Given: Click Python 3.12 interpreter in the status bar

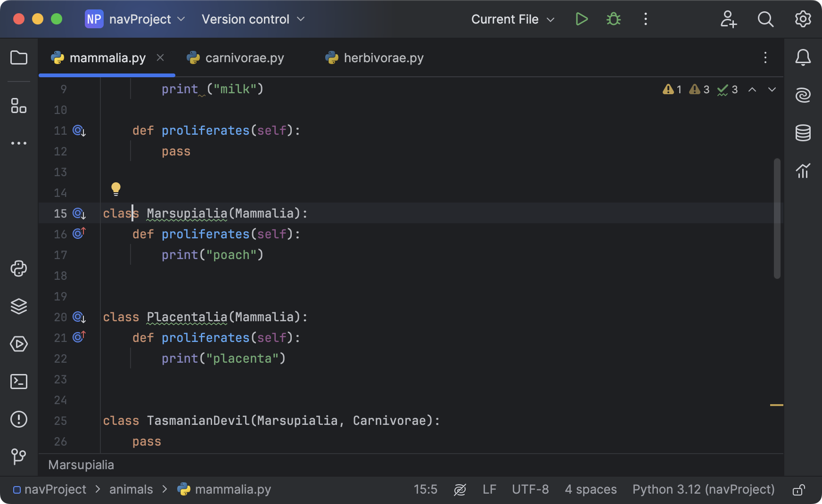Looking at the screenshot, I should coord(703,489).
